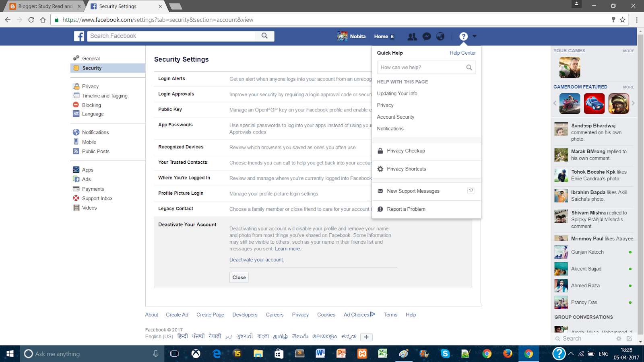Open Language settings
The image size is (644, 362).
[93, 114]
